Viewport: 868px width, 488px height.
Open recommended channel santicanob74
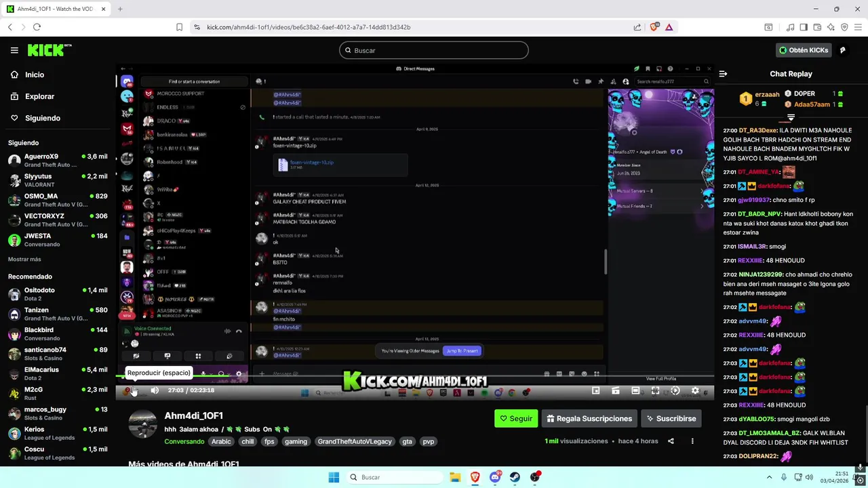[x=58, y=354]
